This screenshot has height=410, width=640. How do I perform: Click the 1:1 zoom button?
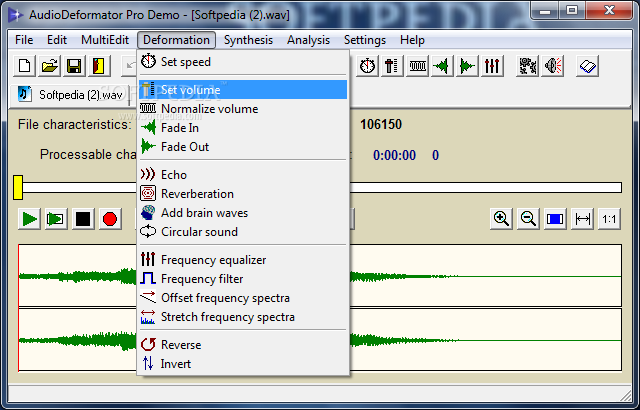[x=609, y=219]
